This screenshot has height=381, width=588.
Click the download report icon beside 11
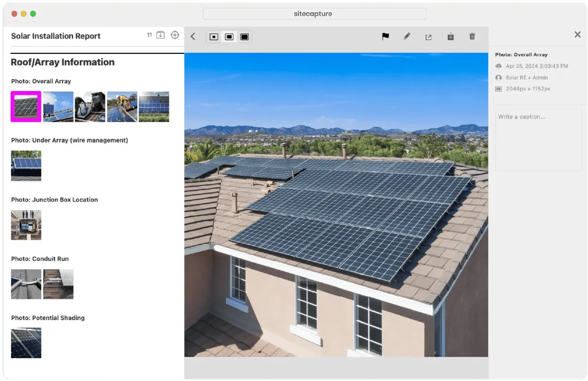161,35
